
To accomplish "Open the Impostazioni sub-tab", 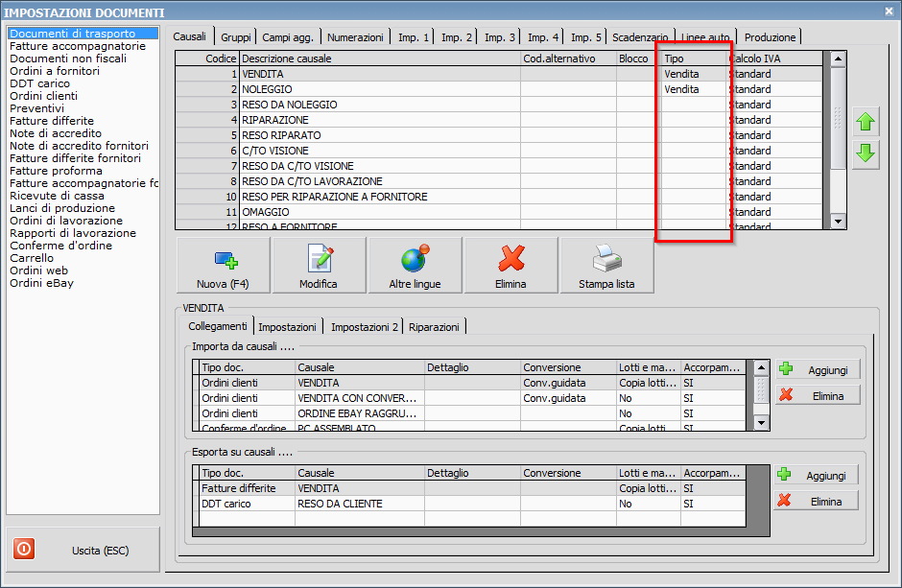I will [287, 327].
